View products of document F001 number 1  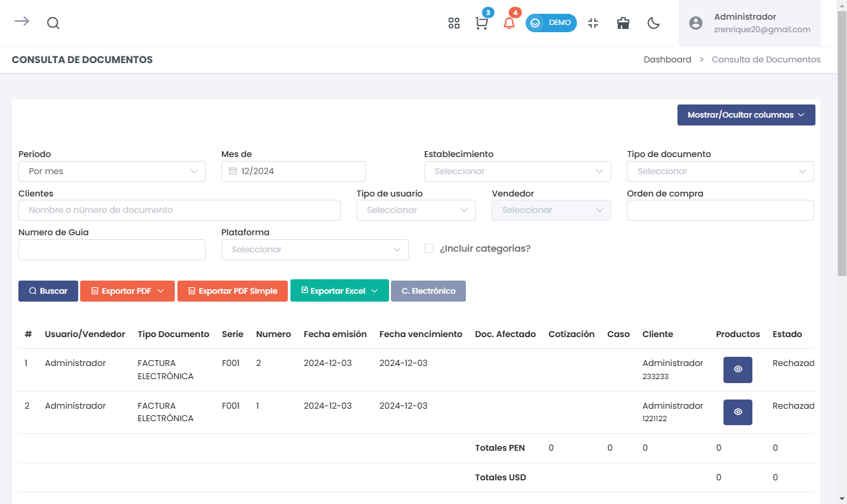point(738,412)
